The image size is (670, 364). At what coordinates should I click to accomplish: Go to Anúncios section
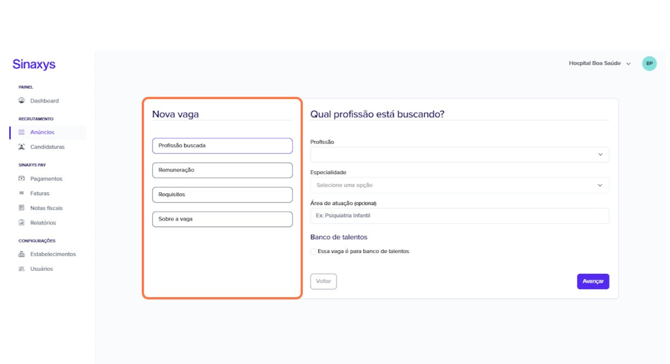click(42, 132)
